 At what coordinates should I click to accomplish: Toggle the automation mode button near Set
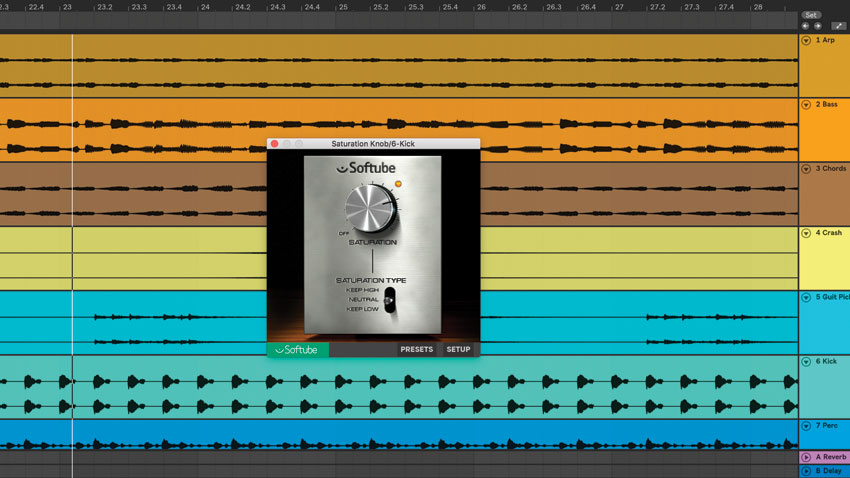839,26
